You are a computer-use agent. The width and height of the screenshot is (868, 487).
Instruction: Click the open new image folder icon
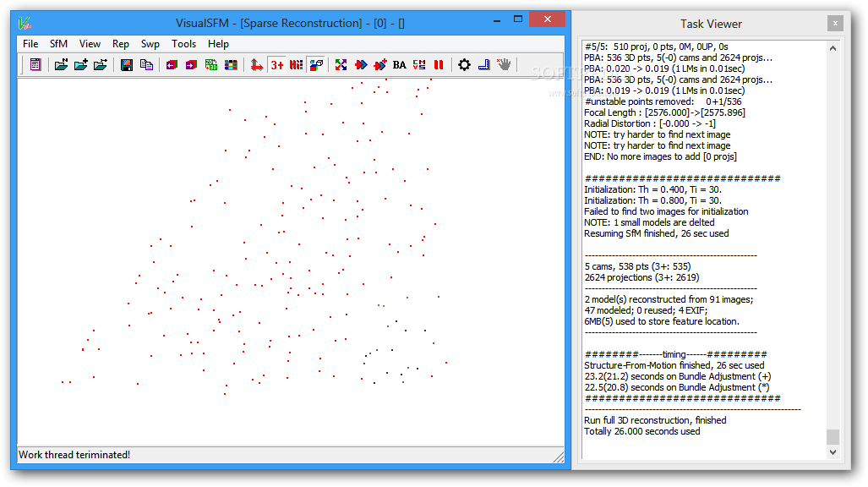click(61, 65)
